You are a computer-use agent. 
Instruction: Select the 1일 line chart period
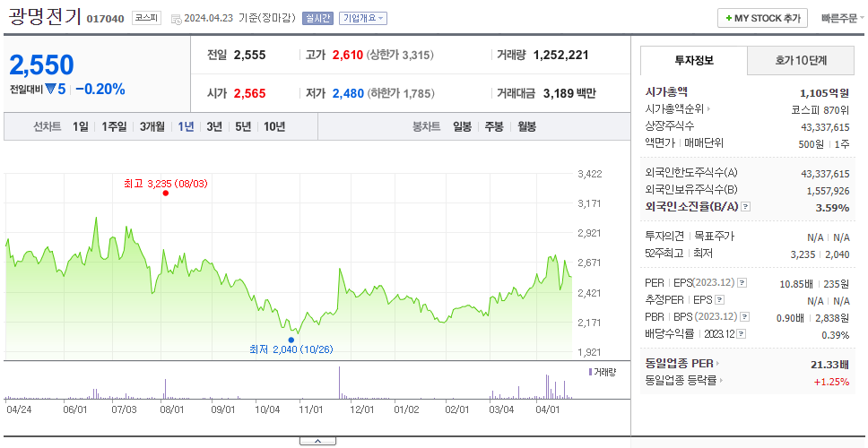[81, 126]
